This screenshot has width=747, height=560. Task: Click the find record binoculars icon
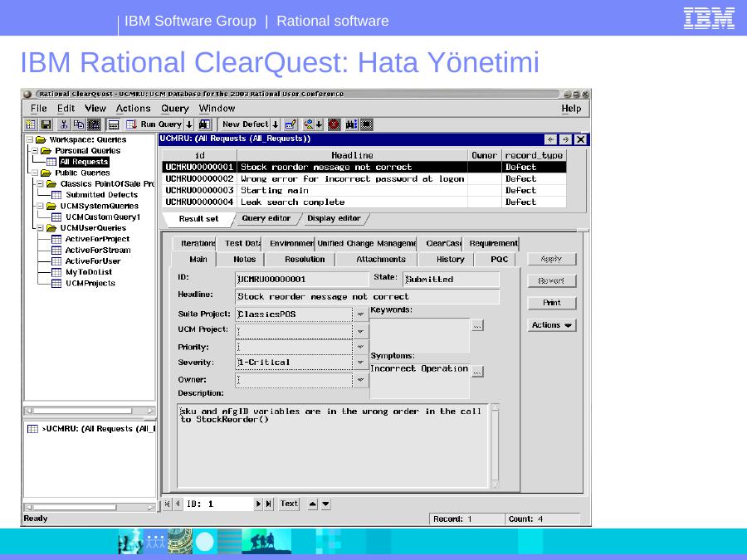point(204,124)
